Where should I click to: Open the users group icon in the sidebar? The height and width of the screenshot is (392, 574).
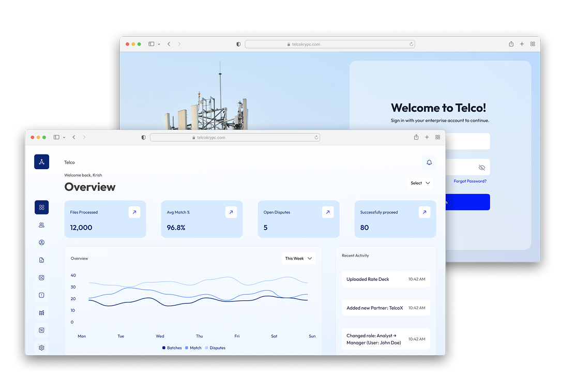coord(41,225)
